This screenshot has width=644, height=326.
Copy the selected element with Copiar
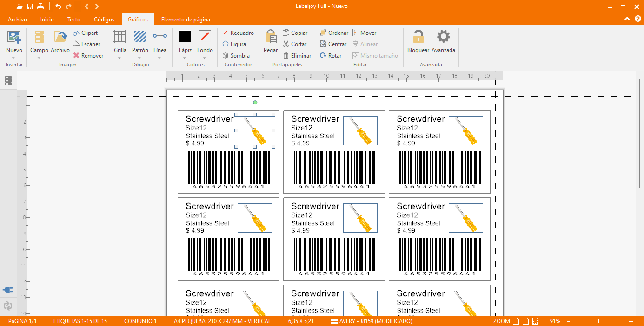tap(295, 33)
